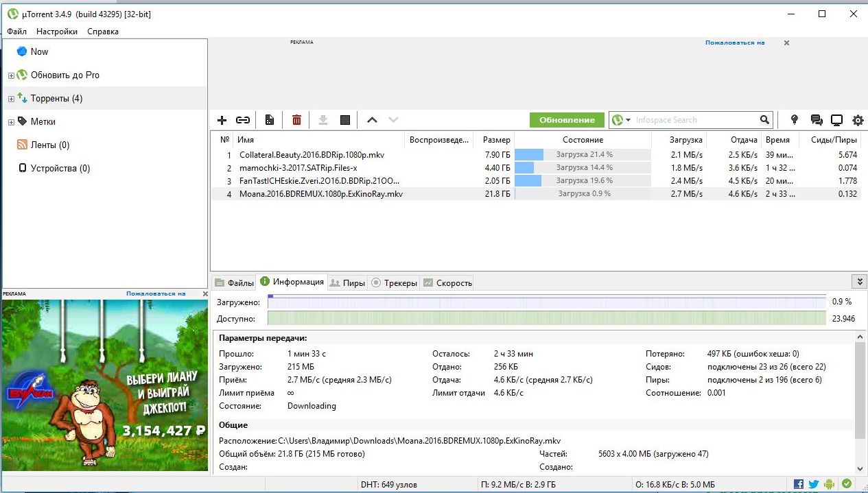Screen dimensions: 868x493
Task: Select the Moana.2016.BDREMUX.1080p.ExKinoRay.mkv torrent
Action: [536, 194]
